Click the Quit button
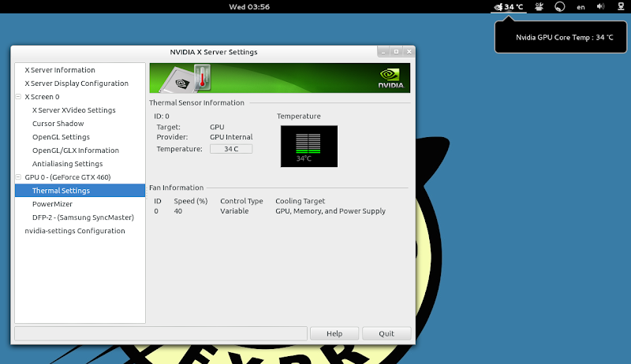 coord(386,333)
